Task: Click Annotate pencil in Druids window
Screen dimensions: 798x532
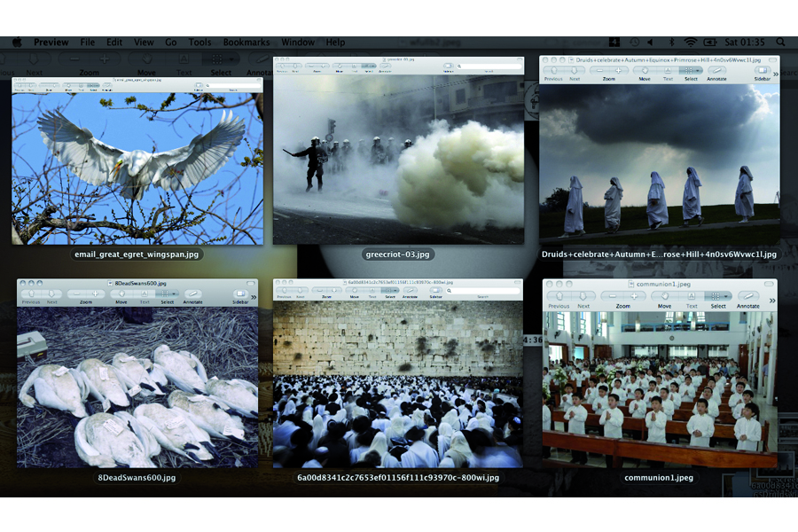Action: pyautogui.click(x=716, y=70)
